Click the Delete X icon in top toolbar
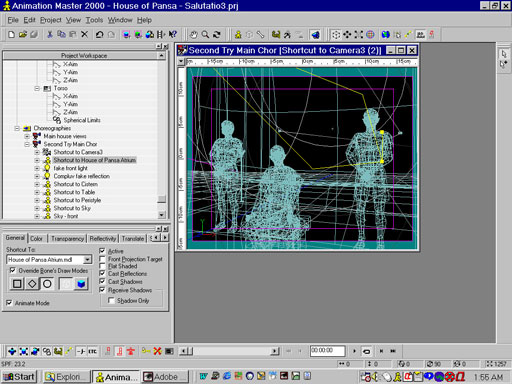Viewport: 512px width, 384px height. [x=85, y=34]
